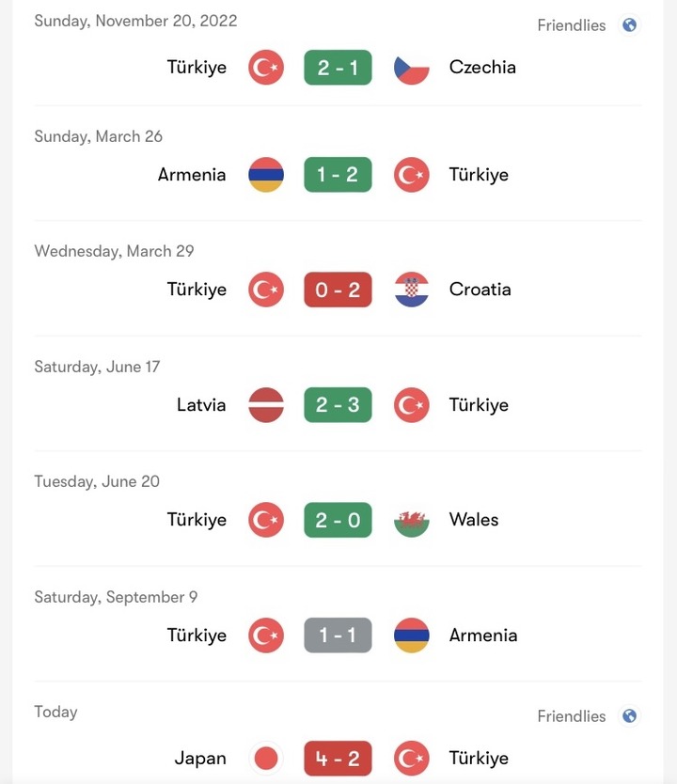Click Armenia's flag in the September 9 match
This screenshot has height=784, width=677.
click(411, 635)
